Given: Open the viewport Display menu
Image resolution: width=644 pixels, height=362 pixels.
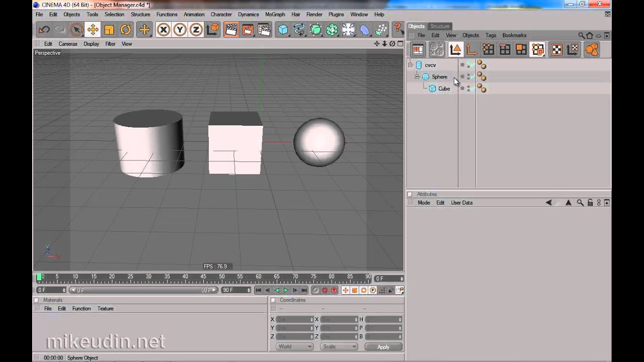Looking at the screenshot, I should 91,44.
